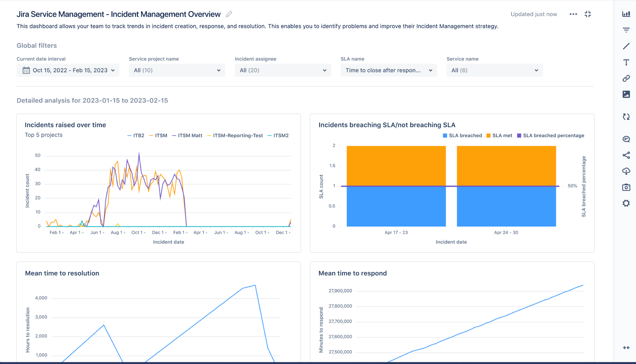Toggle the SLA breached legend entry

pyautogui.click(x=462, y=135)
